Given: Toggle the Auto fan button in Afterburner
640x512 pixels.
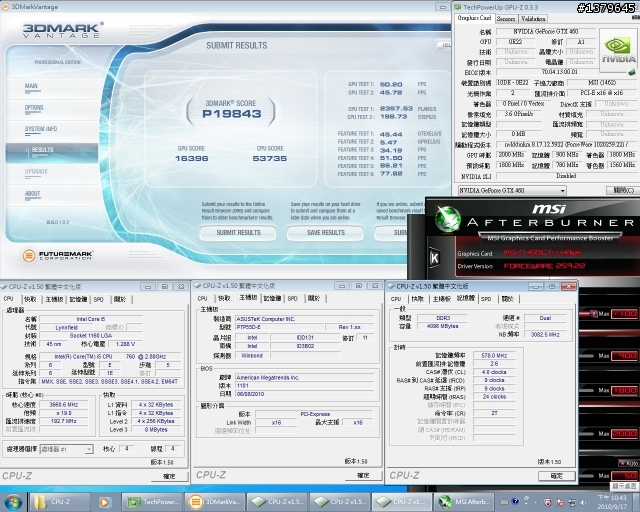Looking at the screenshot, I should tap(629, 463).
